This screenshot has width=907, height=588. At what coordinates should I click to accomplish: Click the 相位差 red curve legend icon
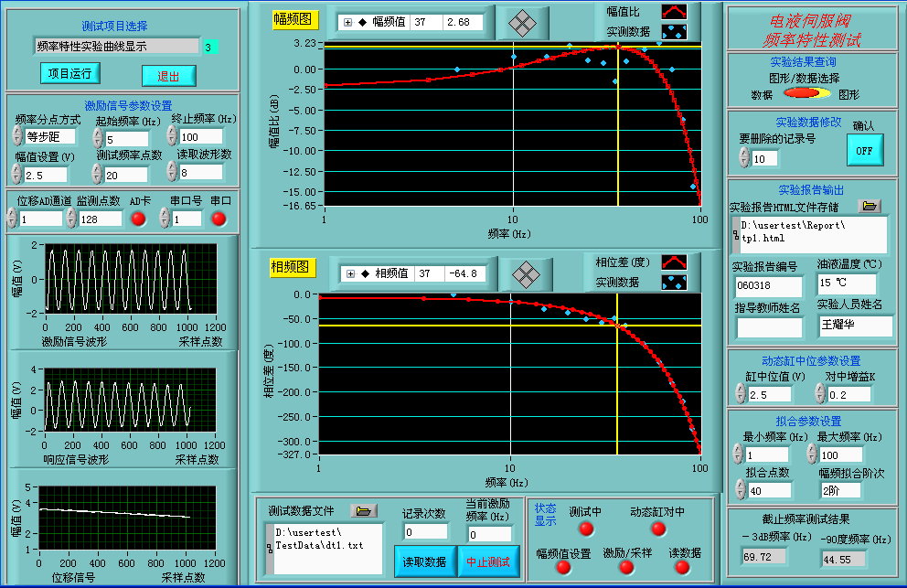coord(674,262)
